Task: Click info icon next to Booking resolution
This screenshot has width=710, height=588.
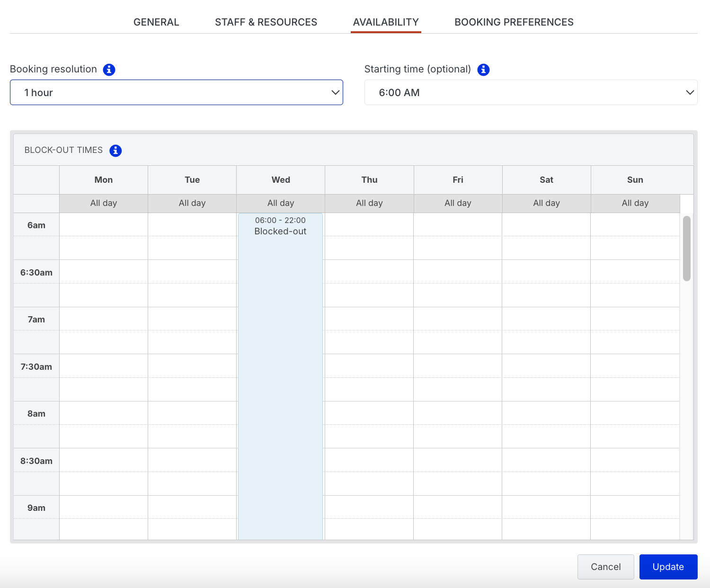Action: click(109, 70)
